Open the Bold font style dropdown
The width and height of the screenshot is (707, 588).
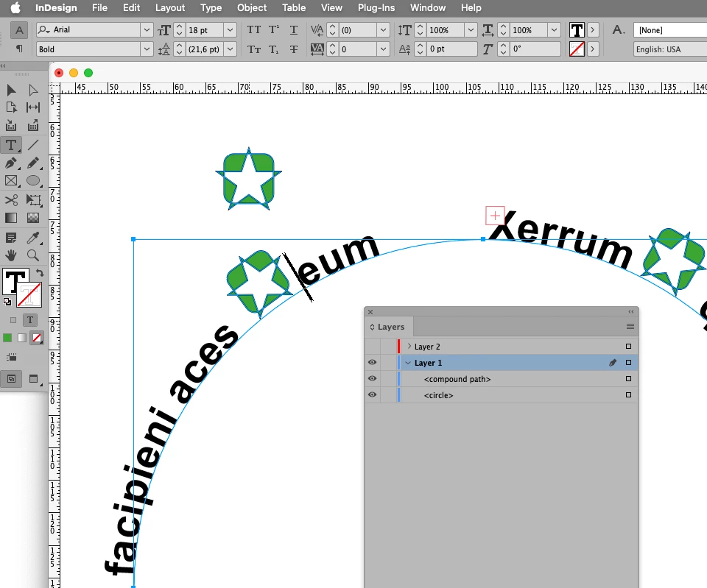click(147, 49)
